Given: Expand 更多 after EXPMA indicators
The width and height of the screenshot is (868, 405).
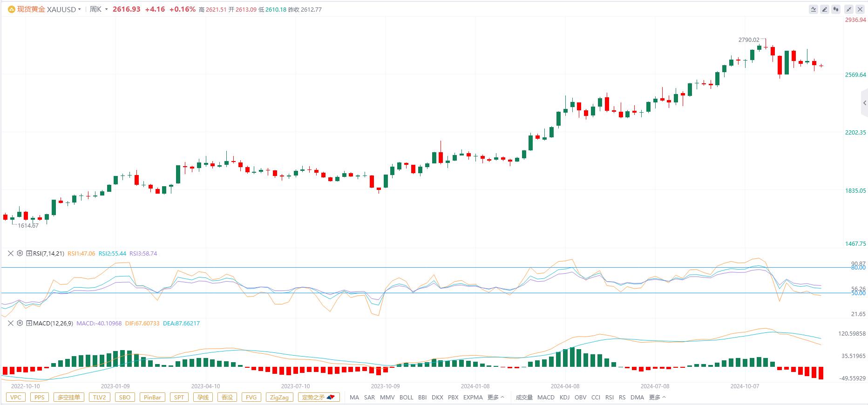Looking at the screenshot, I should [495, 397].
